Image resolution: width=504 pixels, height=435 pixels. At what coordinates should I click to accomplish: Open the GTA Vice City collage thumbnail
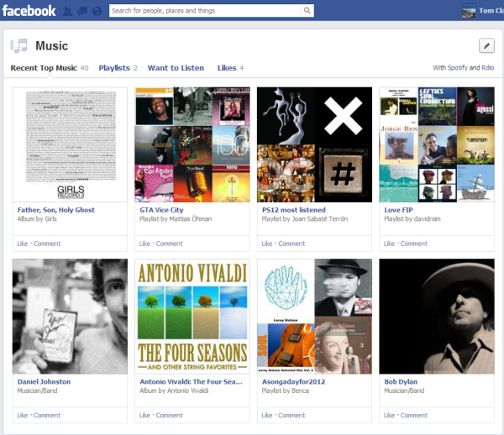pyautogui.click(x=192, y=144)
